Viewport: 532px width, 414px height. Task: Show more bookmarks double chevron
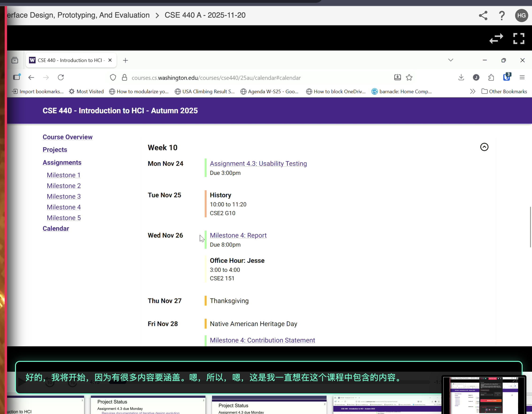point(473,91)
